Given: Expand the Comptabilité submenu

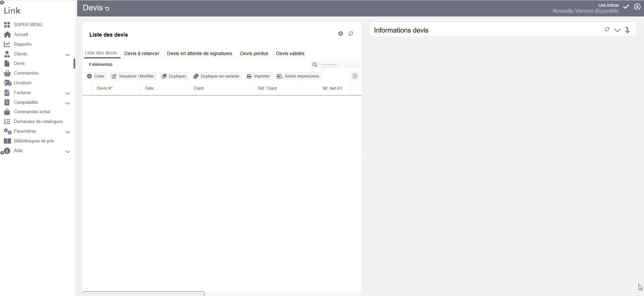Looking at the screenshot, I should [67, 103].
